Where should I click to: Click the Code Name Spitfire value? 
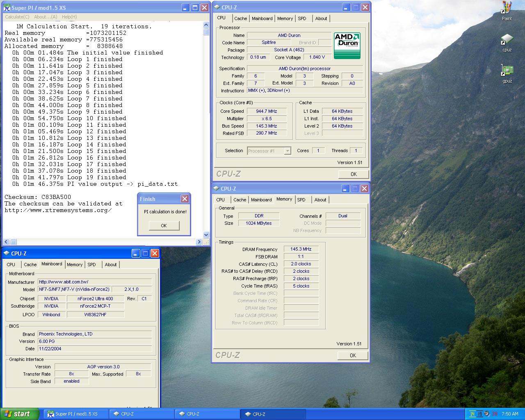(269, 42)
